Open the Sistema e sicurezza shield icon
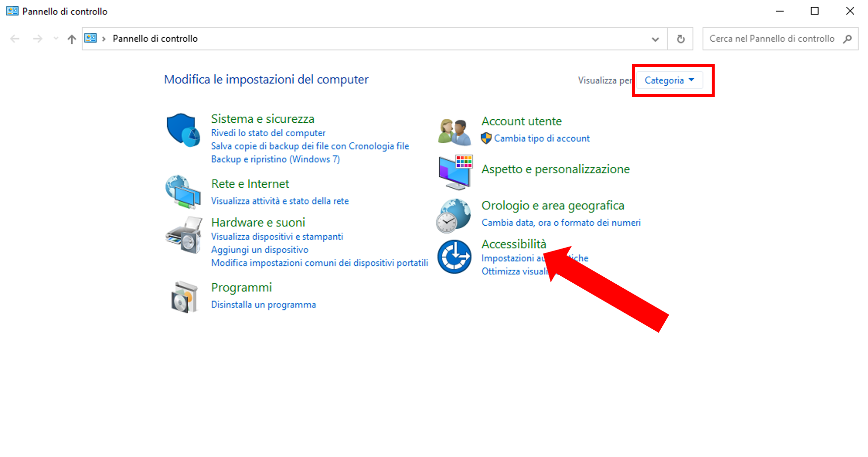The width and height of the screenshot is (868, 457). (183, 130)
